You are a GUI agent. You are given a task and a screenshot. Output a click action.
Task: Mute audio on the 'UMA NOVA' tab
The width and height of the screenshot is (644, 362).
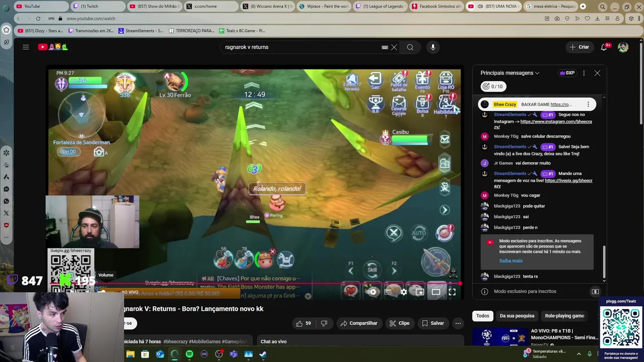coord(480,7)
